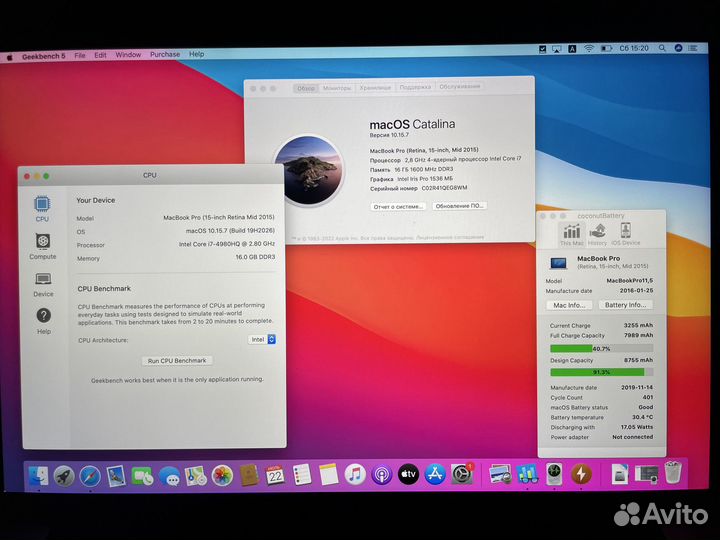
Task: Open the Help menu in menu bar
Action: 197,54
